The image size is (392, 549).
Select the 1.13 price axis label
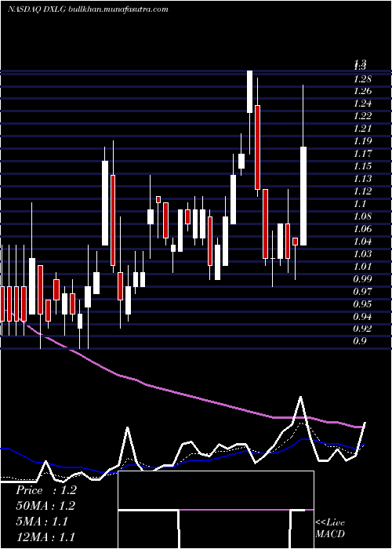coord(363,180)
